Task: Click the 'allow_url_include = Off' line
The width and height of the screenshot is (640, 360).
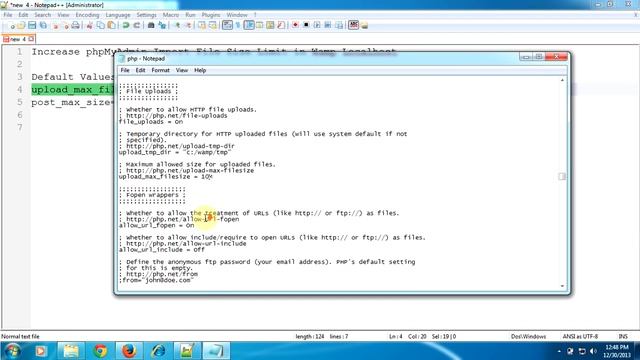Action: click(162, 249)
